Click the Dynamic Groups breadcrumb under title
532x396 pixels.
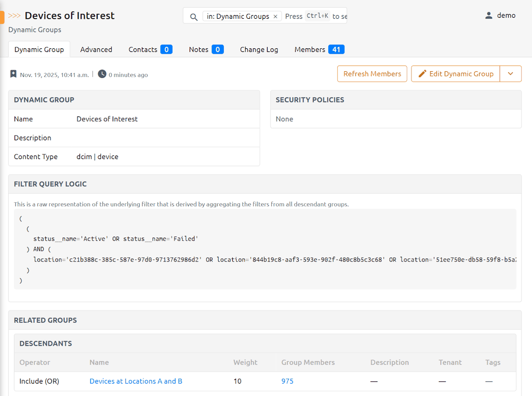[35, 30]
